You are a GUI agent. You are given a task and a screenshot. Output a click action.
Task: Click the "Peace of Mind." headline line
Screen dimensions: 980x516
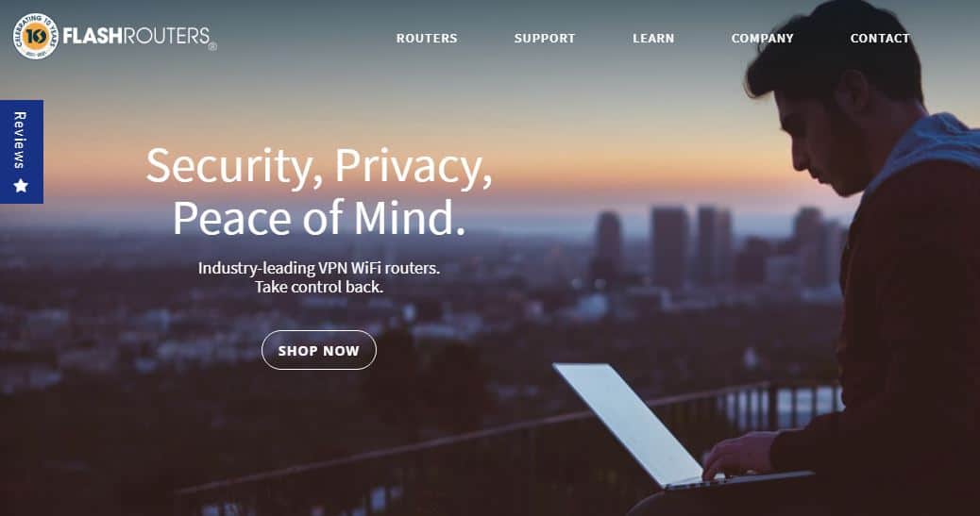pos(319,218)
